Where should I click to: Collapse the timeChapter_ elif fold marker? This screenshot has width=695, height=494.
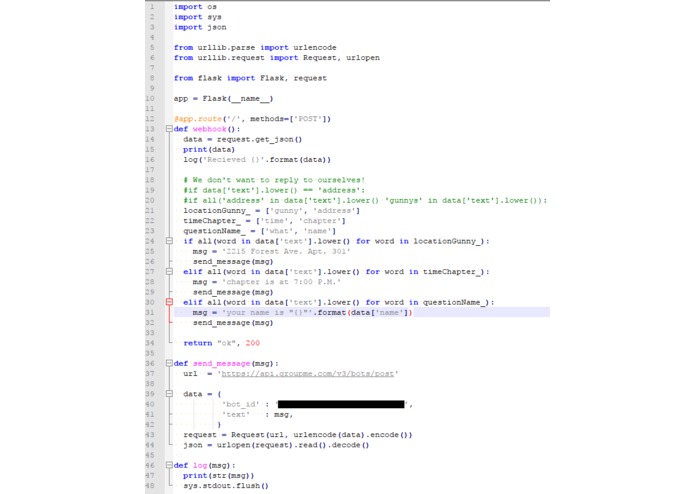point(169,272)
